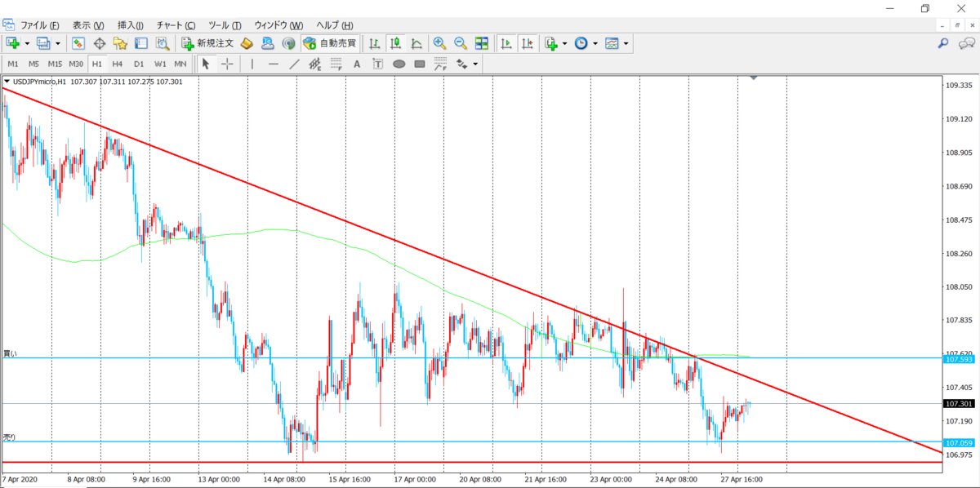Viewport: 980px width, 488px height.
Task: Zoom in on the chart
Action: tap(439, 43)
